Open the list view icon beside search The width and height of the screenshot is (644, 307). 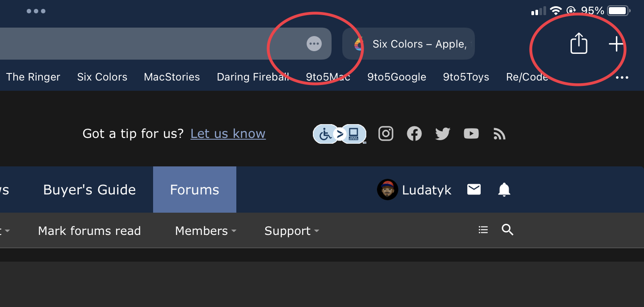[x=483, y=230]
